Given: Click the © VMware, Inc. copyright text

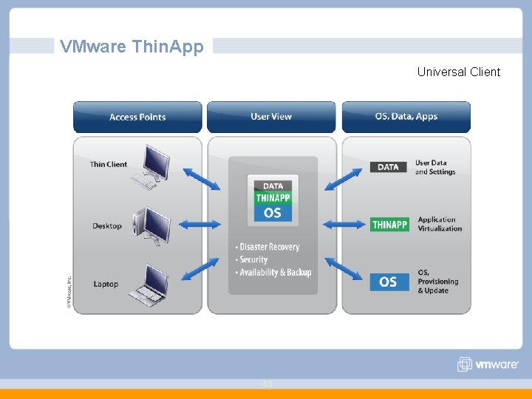Looking at the screenshot, I should [69, 292].
